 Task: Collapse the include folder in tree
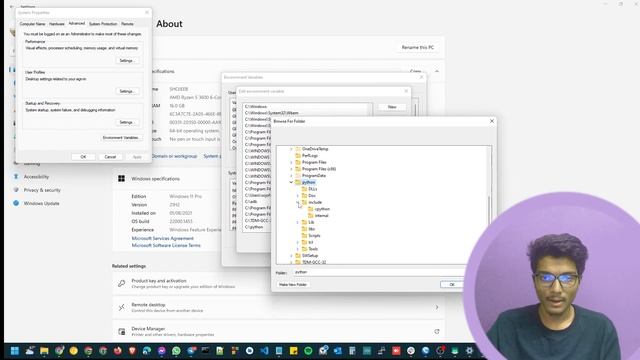click(x=298, y=202)
